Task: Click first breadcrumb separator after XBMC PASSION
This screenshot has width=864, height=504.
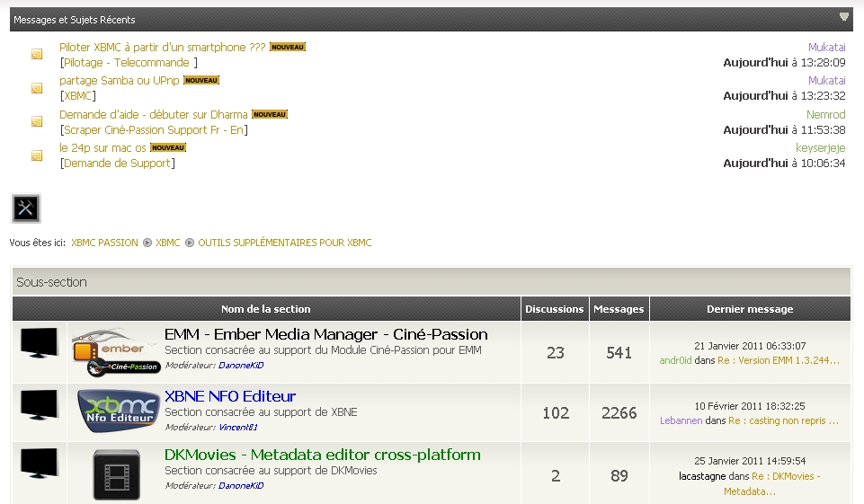Action: click(x=147, y=243)
